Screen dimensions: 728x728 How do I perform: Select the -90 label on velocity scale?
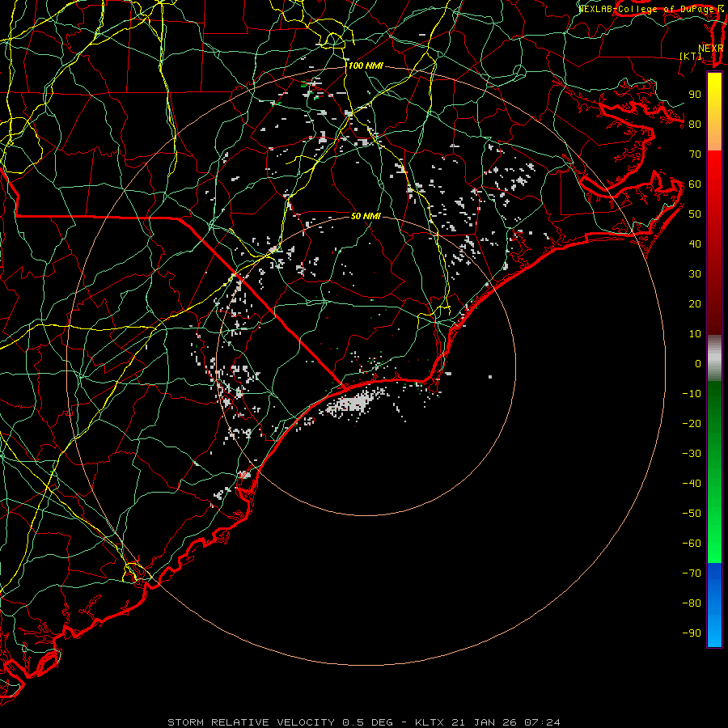[x=692, y=633]
